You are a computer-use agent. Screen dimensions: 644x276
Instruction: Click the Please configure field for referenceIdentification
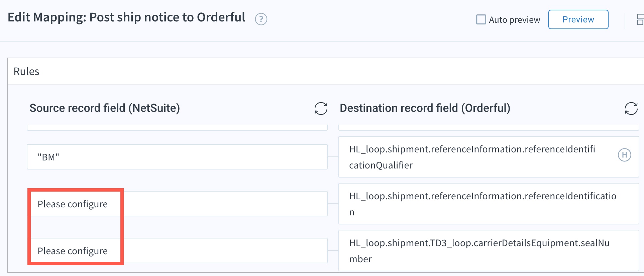pyautogui.click(x=177, y=204)
